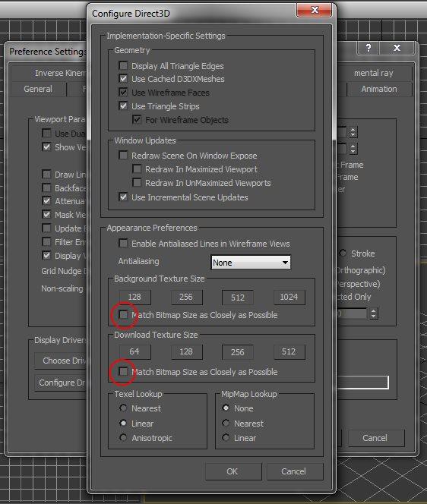This screenshot has width=427, height=504.
Task: Enable Display All Triangle Edges checkbox
Action: 123,66
